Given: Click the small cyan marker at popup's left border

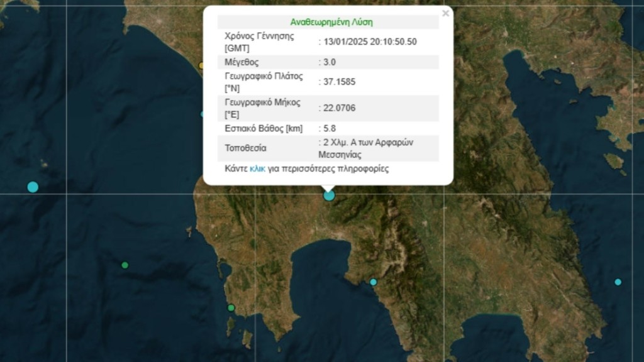Looking at the screenshot, I should 203,114.
